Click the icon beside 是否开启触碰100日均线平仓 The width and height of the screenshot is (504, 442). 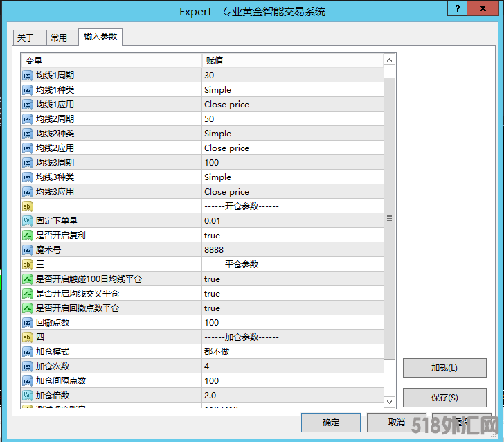coord(28,279)
